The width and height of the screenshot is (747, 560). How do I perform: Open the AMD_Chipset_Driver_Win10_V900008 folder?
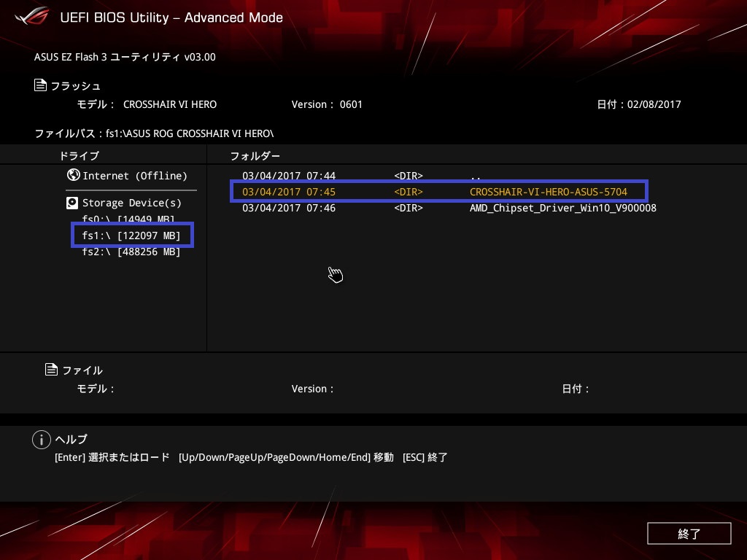click(562, 208)
